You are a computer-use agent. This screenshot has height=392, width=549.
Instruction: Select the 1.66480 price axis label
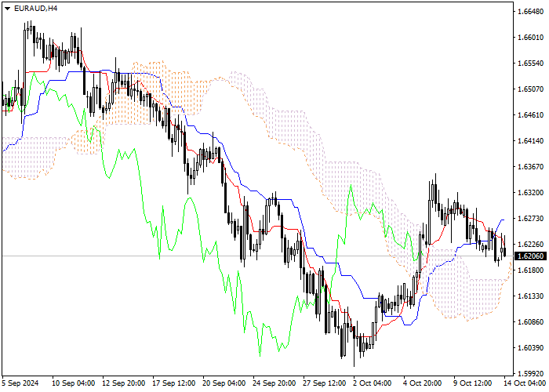coord(530,12)
